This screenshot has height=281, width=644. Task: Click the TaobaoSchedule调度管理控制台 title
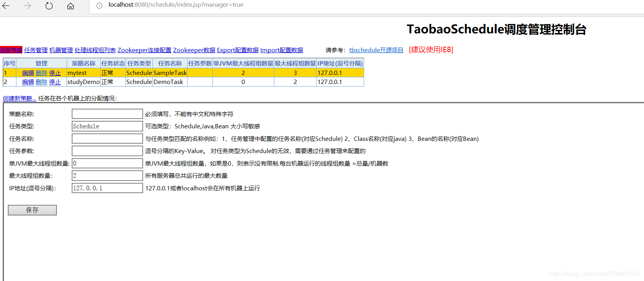[496, 29]
